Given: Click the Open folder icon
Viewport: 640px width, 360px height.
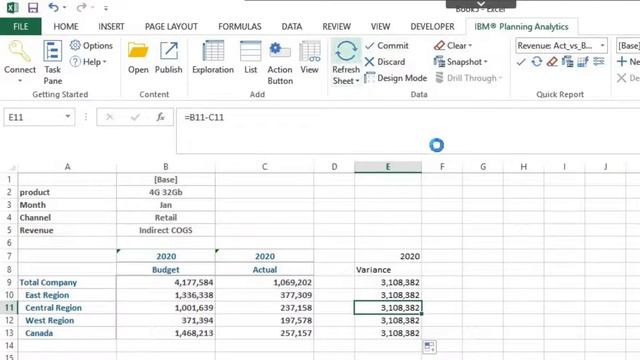Looking at the screenshot, I should 138,51.
